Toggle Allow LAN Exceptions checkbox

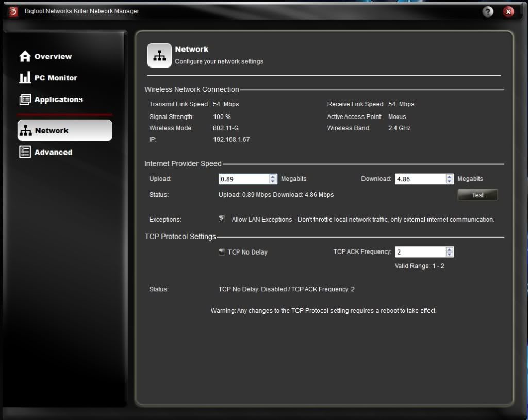tap(222, 219)
